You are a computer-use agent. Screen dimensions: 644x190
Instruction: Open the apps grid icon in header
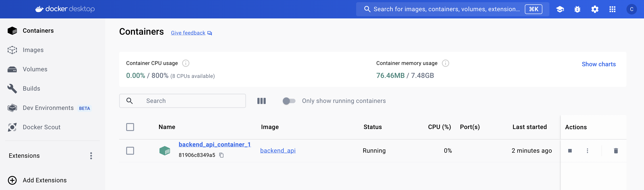point(612,9)
